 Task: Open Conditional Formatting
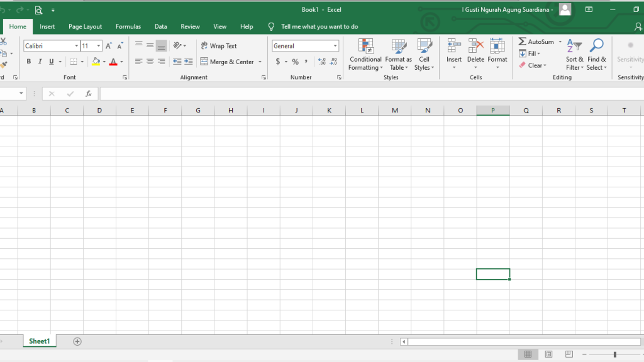(365, 55)
